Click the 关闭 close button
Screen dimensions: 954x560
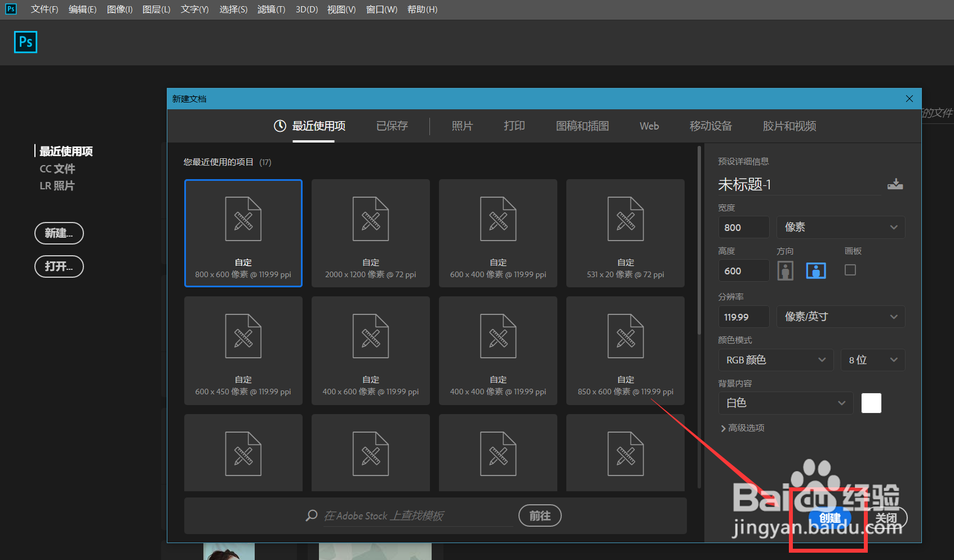point(886,518)
